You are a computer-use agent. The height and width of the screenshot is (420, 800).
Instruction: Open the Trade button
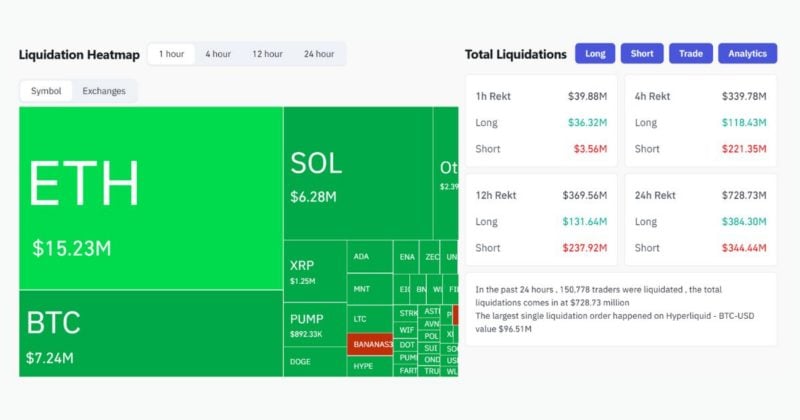coord(690,54)
